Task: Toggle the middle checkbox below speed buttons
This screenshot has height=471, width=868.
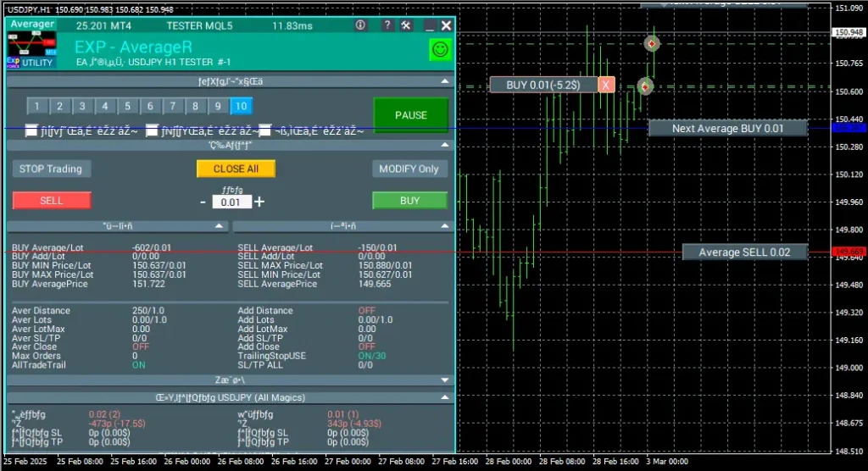Action: pyautogui.click(x=153, y=130)
